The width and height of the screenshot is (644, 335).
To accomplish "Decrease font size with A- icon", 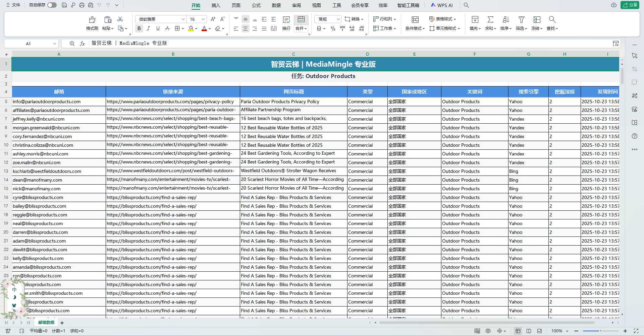I will click(222, 19).
